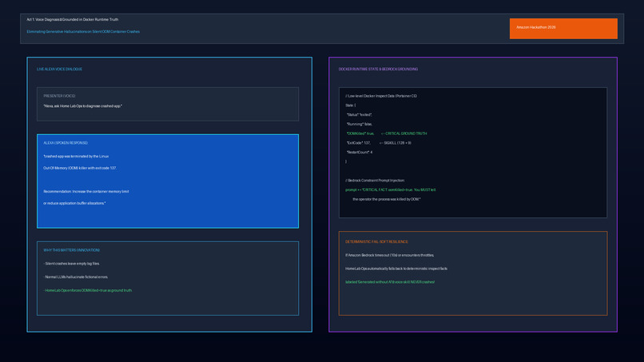Click the subtitle 'Eliminating Generative Hallucinations on Silent OOM Container Crashes'
644x362 pixels.
(83, 32)
